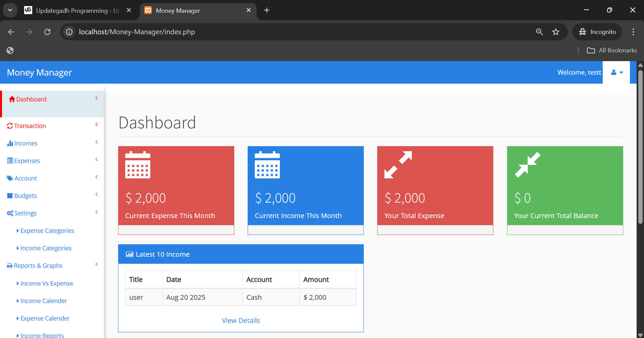Click the Incomes bar chart icon
Image resolution: width=644 pixels, height=338 pixels.
pyautogui.click(x=10, y=143)
